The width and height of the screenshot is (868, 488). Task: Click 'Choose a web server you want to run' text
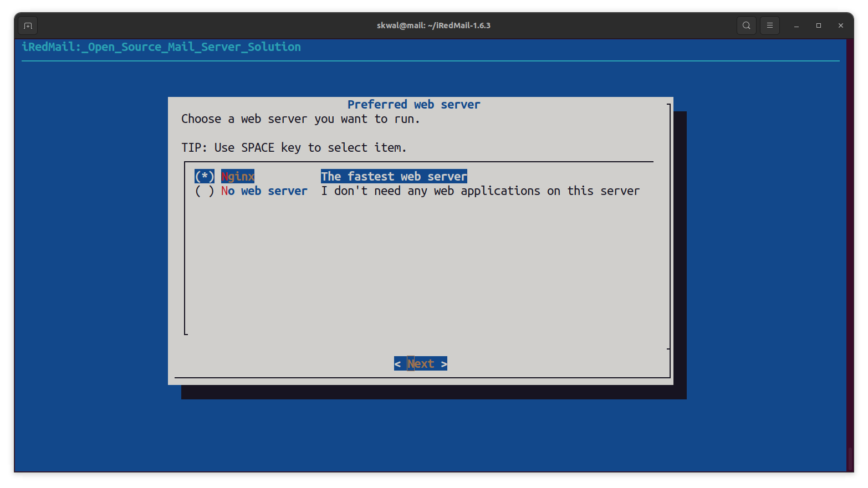point(300,119)
